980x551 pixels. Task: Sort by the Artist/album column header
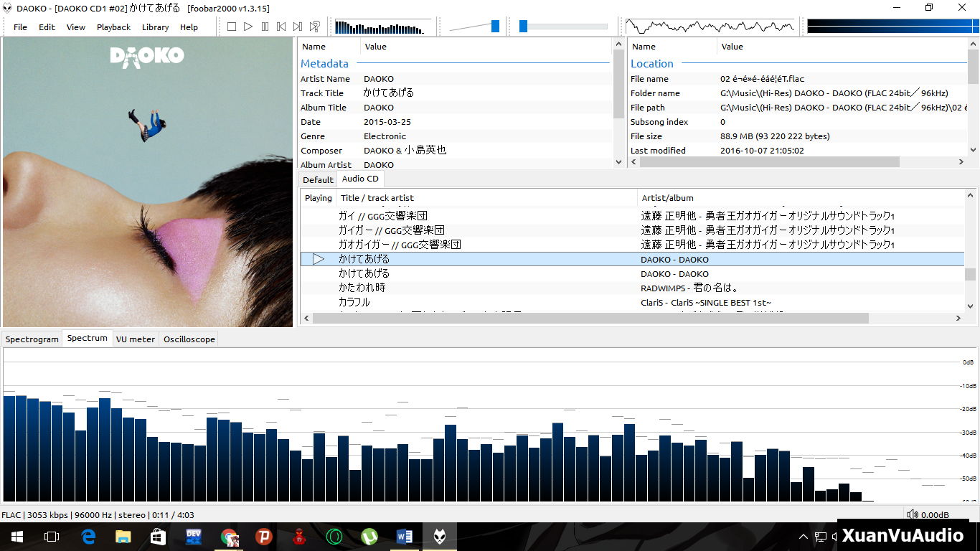tap(801, 198)
